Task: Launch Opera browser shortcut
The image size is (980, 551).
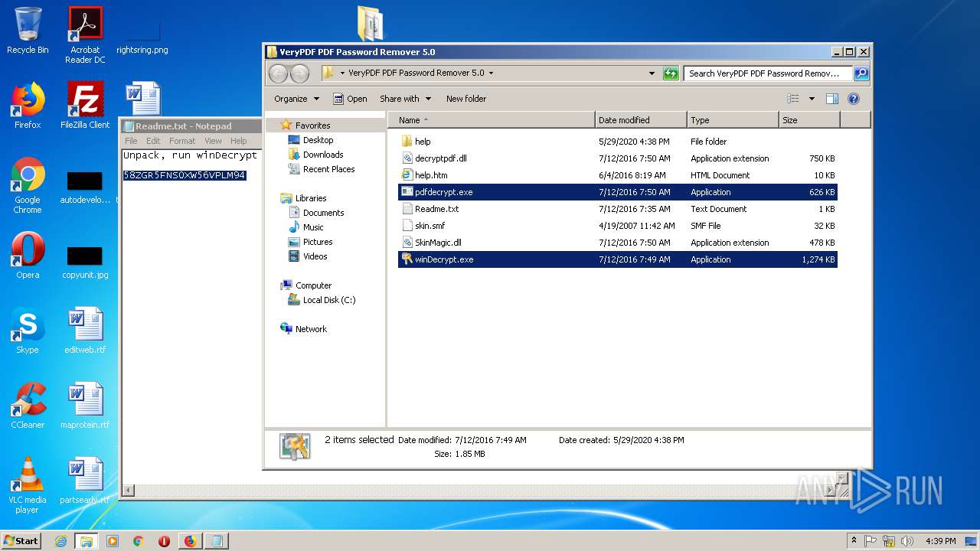Action: [28, 256]
